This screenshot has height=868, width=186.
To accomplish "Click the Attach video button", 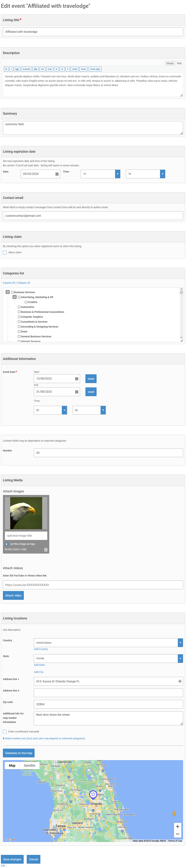I will click(x=13, y=595).
